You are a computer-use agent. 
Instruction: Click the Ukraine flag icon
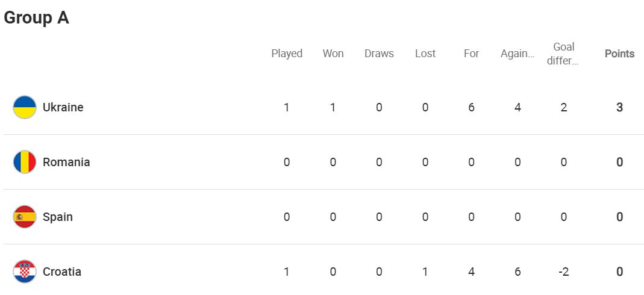click(25, 108)
